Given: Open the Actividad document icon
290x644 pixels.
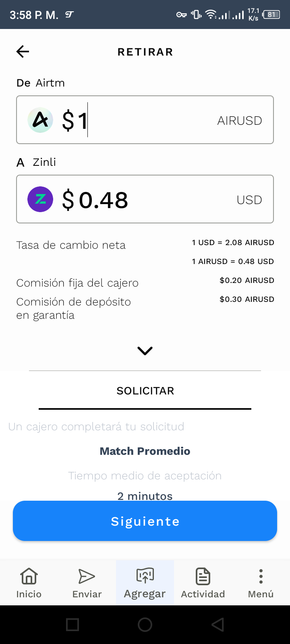Looking at the screenshot, I should (x=203, y=576).
